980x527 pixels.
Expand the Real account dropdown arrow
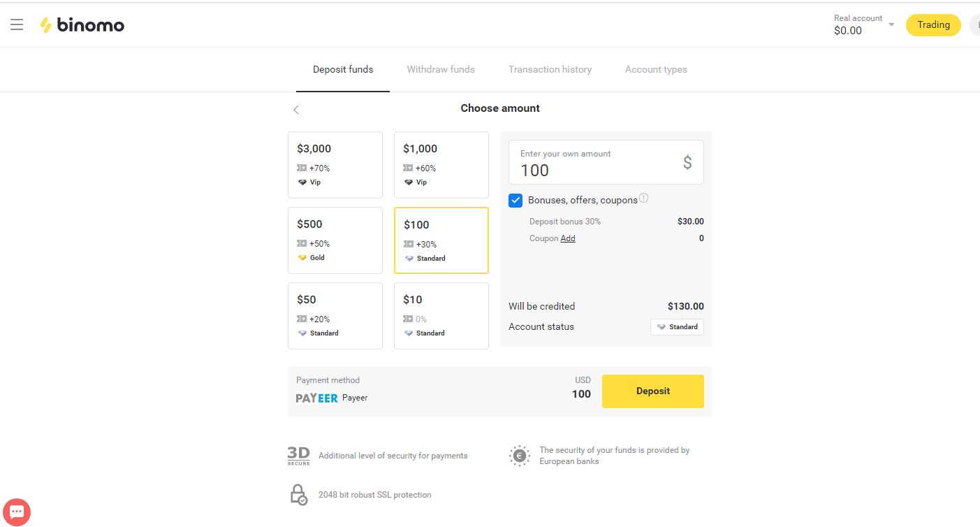tap(891, 25)
